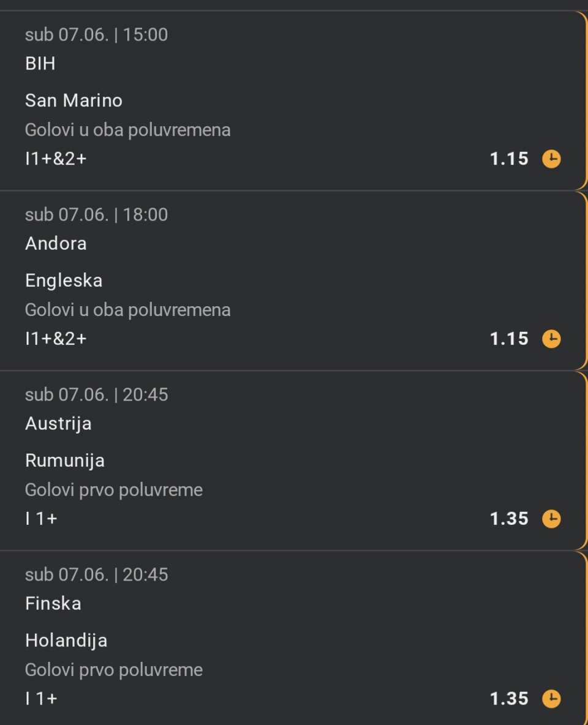Tap the 1.35 odds for Austrija match

(x=509, y=519)
